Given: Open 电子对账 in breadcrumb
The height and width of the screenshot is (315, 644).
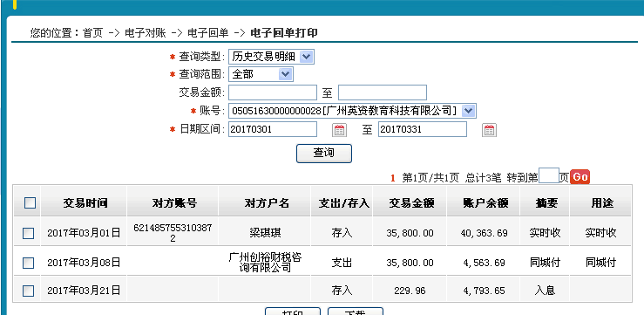Looking at the screenshot, I should (146, 33).
